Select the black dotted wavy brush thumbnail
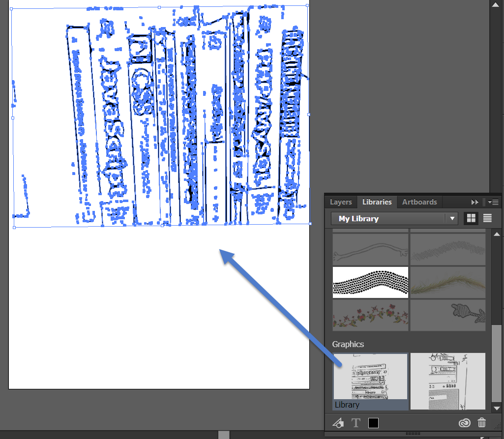Image resolution: width=504 pixels, height=439 pixels. click(x=370, y=282)
